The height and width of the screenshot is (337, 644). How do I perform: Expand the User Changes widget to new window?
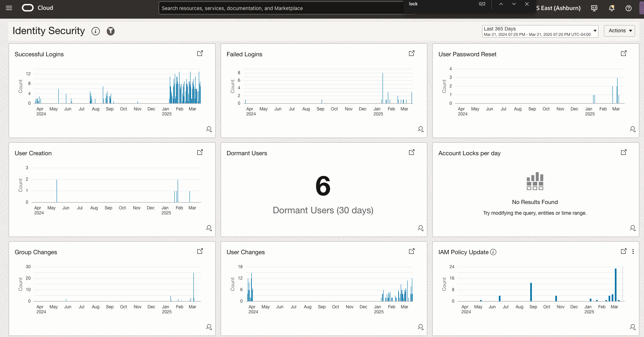[412, 251]
